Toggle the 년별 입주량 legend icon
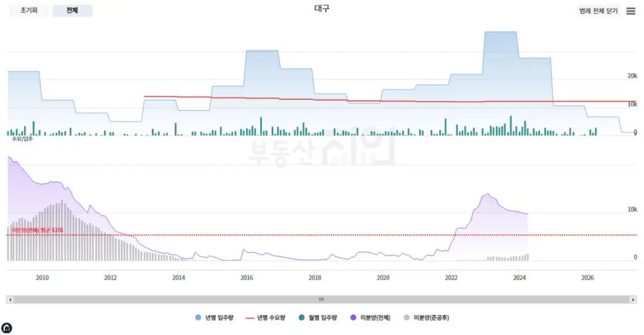Image resolution: width=644 pixels, height=335 pixels. pyautogui.click(x=198, y=317)
